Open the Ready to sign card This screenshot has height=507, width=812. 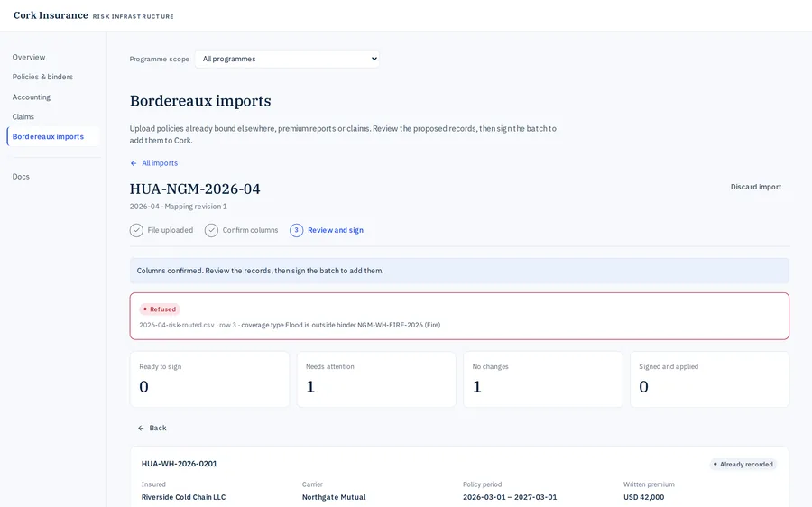point(209,379)
